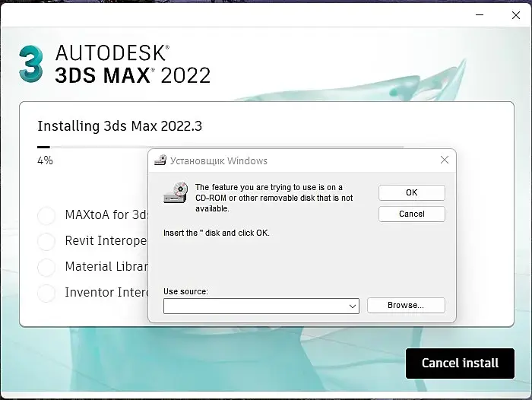Screen dimensions: 532x400
Task: Click the Установщик Windows title text
Action: coord(219,160)
